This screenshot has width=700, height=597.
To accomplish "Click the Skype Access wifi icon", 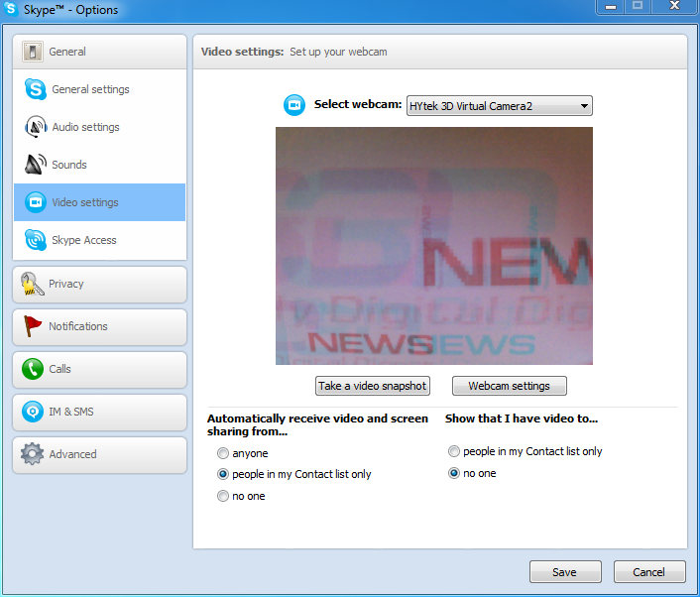I will coord(36,240).
